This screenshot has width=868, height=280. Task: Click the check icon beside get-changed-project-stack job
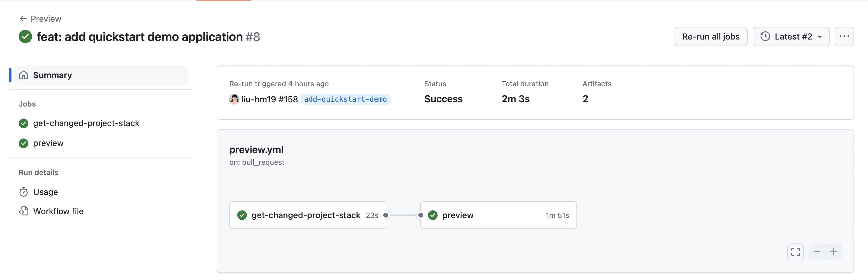[x=23, y=123]
